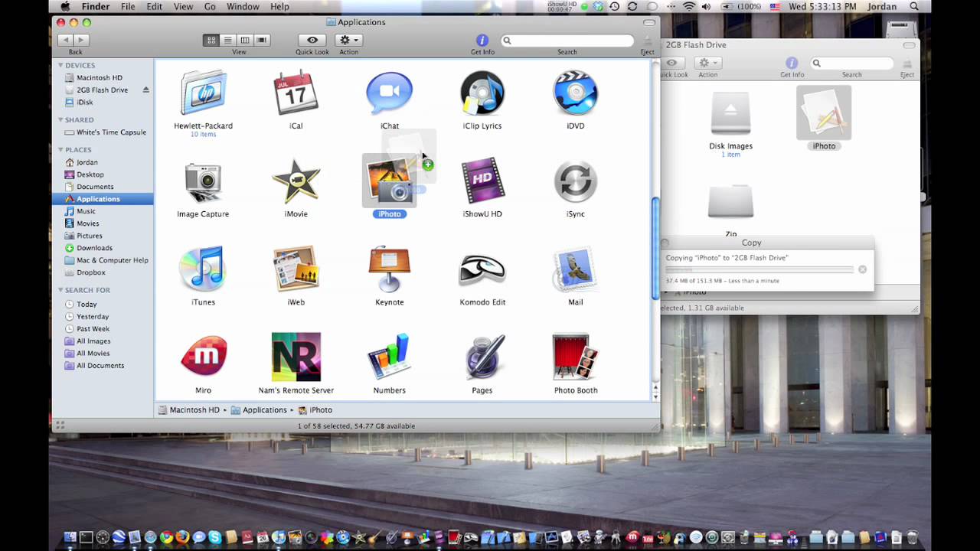Click the volume icon in menu bar
Screen dimensions: 980x551
[x=705, y=7]
